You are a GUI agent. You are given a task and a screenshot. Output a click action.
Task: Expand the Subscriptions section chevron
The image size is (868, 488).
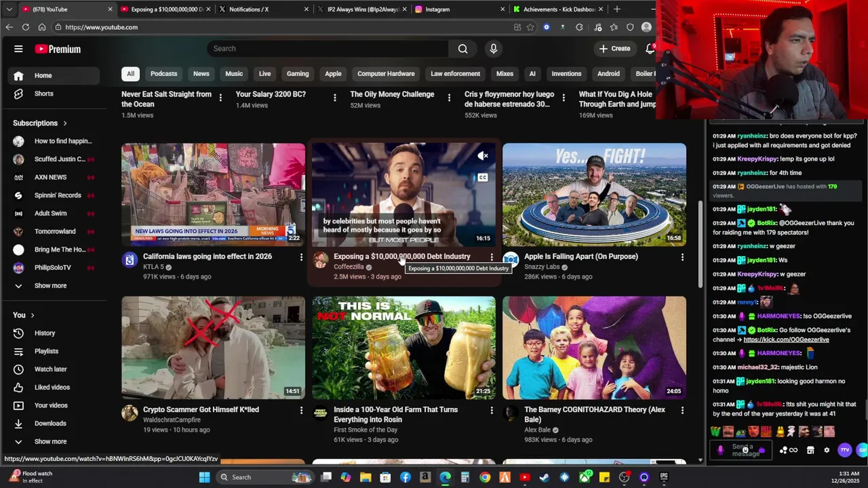pyautogui.click(x=65, y=123)
